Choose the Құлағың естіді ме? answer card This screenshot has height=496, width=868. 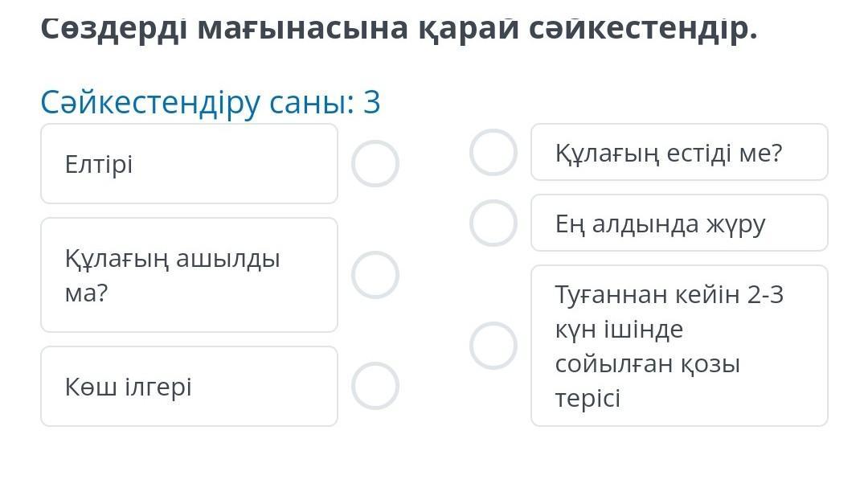pos(679,153)
